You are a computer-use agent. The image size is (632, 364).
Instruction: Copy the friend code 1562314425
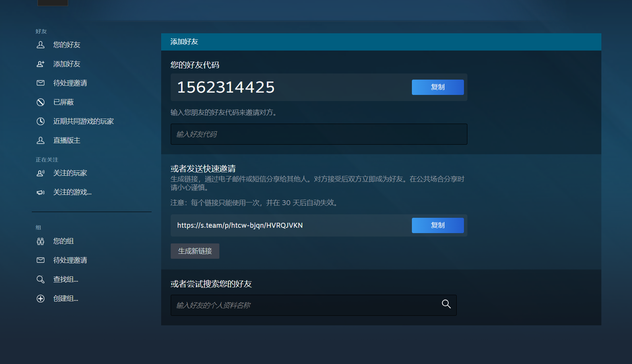pyautogui.click(x=438, y=87)
